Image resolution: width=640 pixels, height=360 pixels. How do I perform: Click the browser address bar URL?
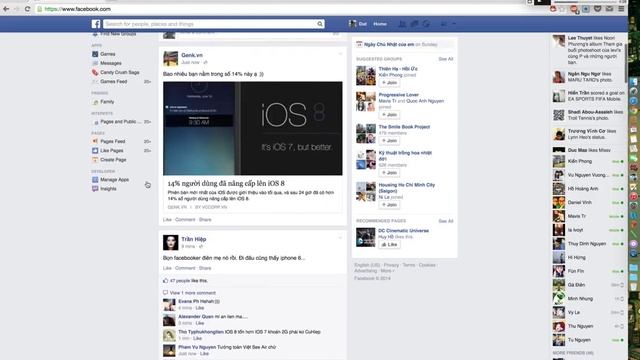click(x=78, y=9)
